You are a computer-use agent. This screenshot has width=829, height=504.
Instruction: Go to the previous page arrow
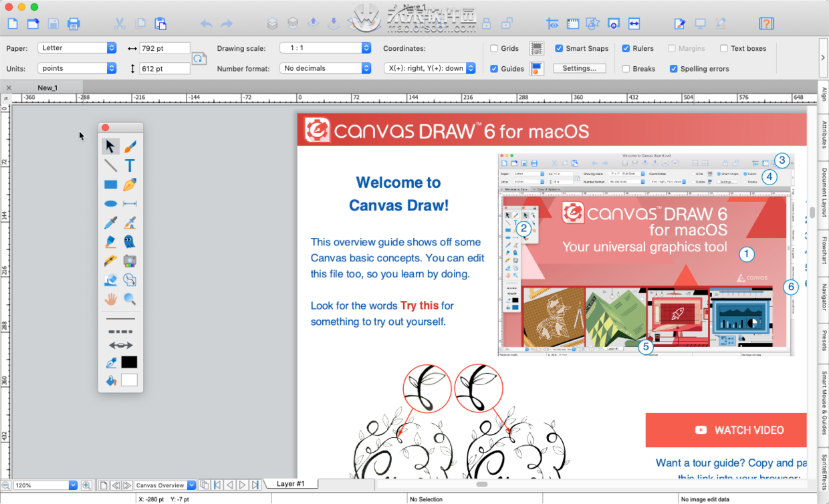click(229, 485)
